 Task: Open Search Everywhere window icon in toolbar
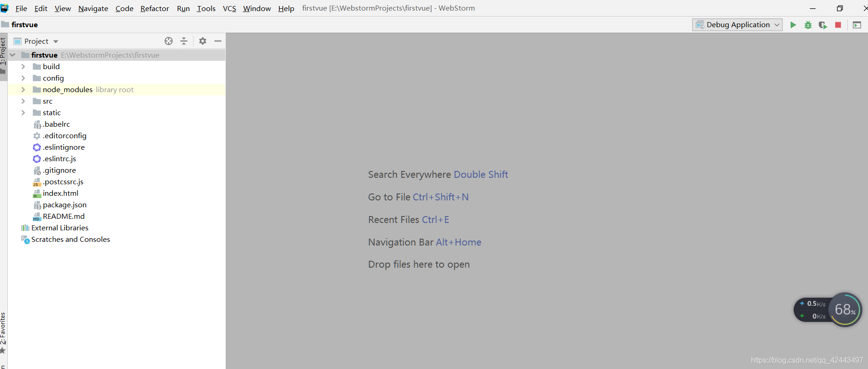point(857,25)
